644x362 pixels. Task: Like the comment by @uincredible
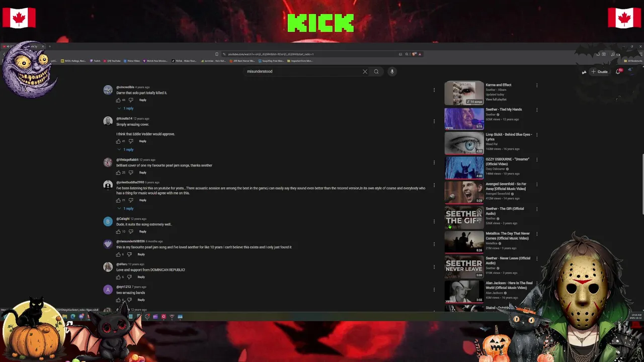118,100
